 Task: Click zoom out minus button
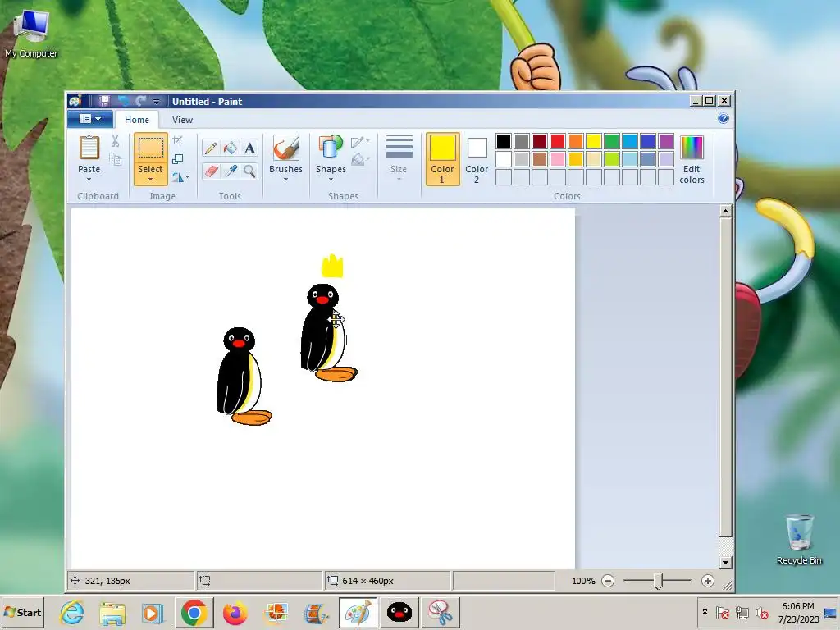point(608,581)
